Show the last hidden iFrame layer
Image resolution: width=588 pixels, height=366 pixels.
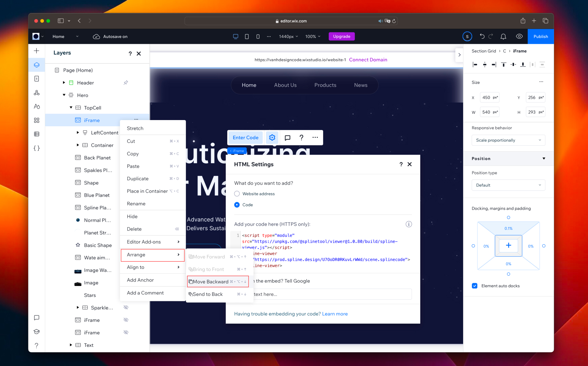pos(126,332)
